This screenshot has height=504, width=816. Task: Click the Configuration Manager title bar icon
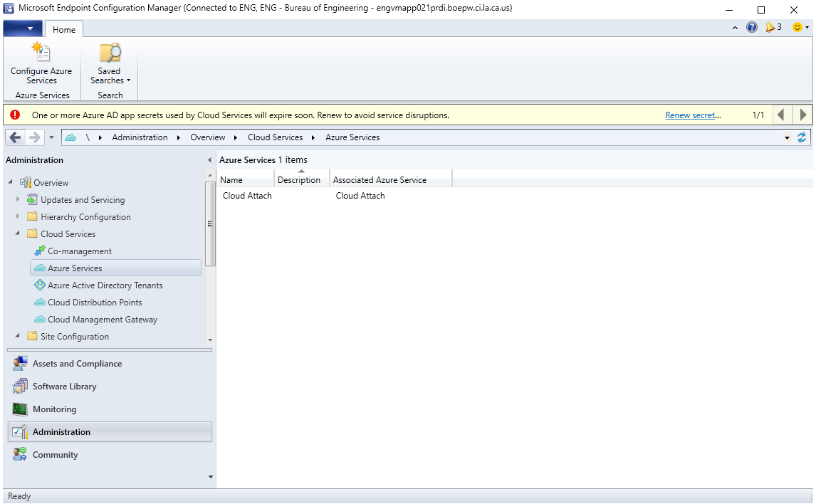click(x=9, y=9)
